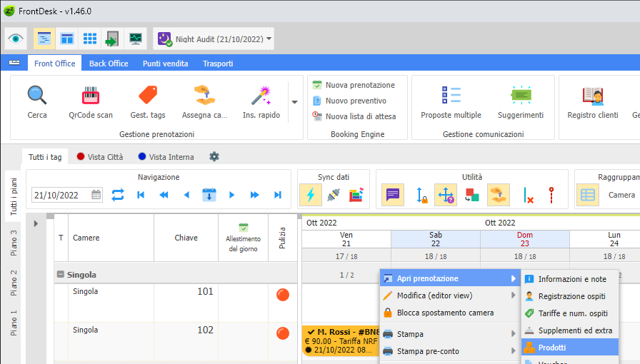This screenshot has width=640, height=364.
Task: Toggle the lightning Sync dati button
Action: [x=311, y=195]
